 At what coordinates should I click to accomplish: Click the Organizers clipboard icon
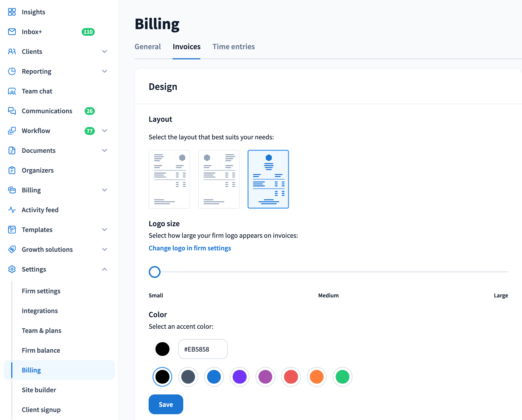[x=12, y=170]
